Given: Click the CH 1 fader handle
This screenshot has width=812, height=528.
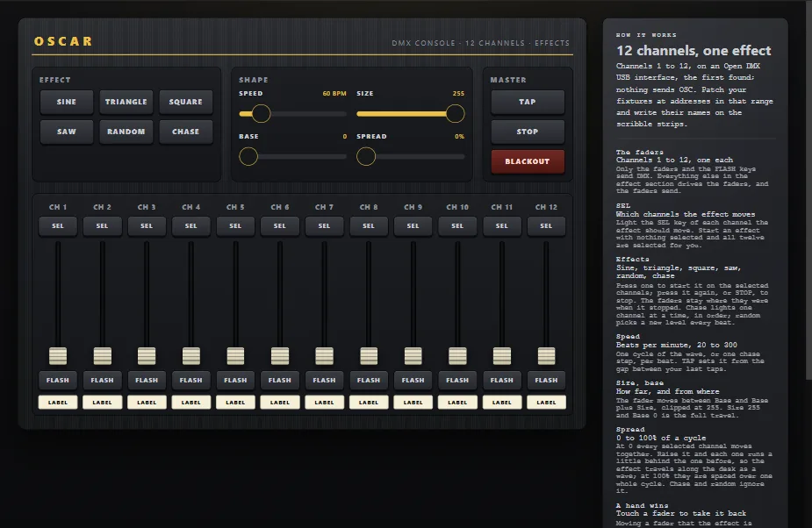Looking at the screenshot, I should pyautogui.click(x=58, y=356).
